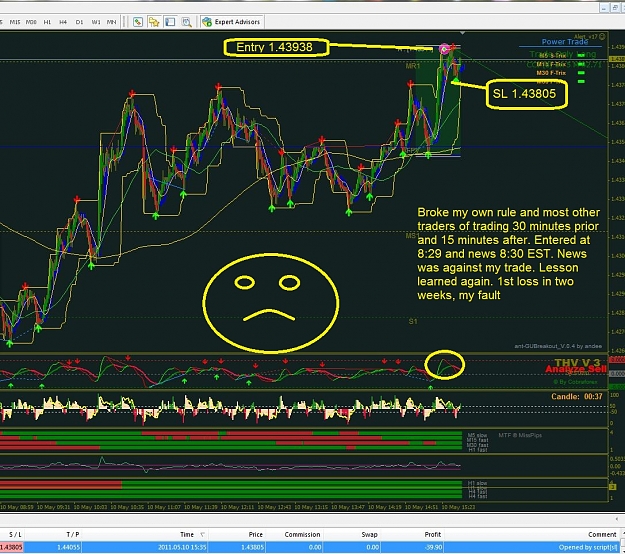Screen dimensions: 625x554
Task: Click the 'THV V 3' indicator label
Action: pyautogui.click(x=577, y=362)
